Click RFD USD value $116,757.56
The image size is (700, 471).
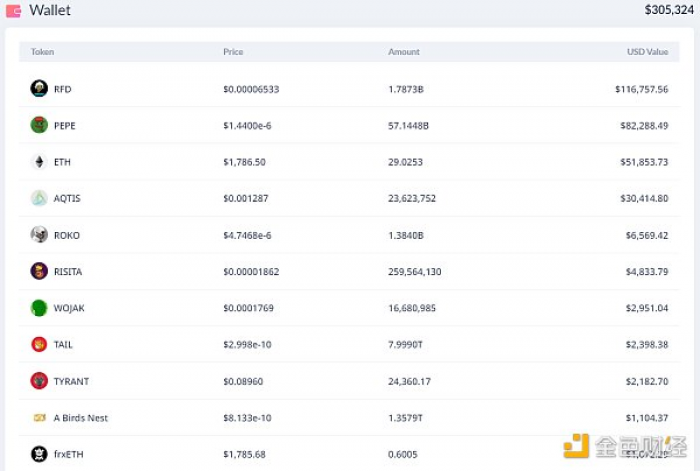pyautogui.click(x=642, y=89)
